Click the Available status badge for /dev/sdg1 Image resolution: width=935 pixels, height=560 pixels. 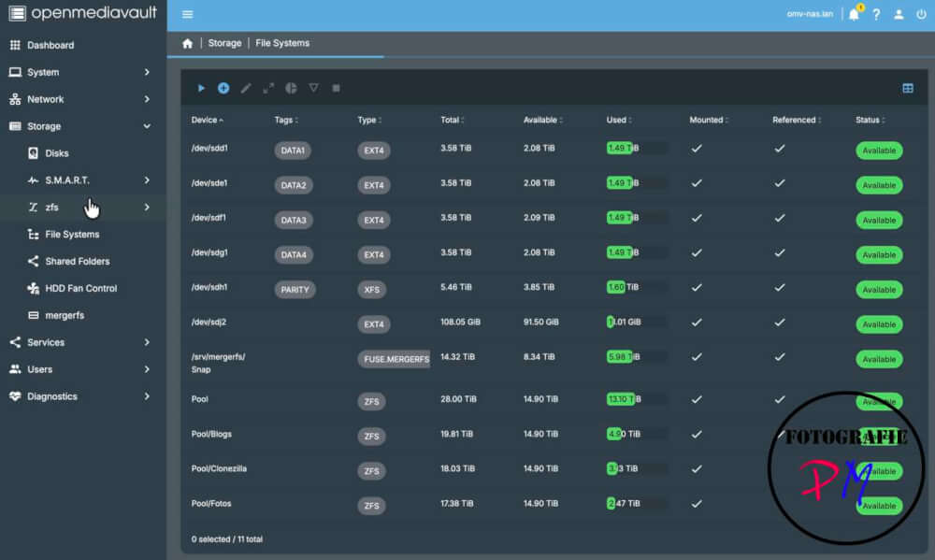point(879,254)
